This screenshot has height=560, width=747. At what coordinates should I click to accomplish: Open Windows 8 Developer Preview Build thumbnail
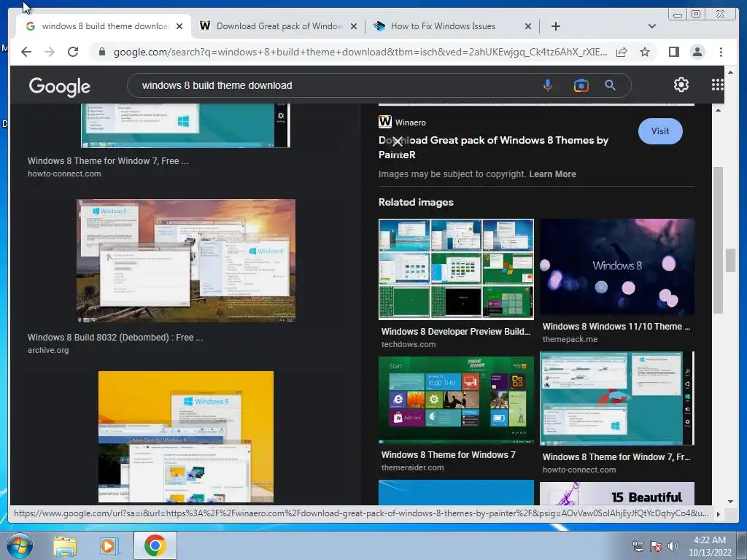tap(456, 269)
